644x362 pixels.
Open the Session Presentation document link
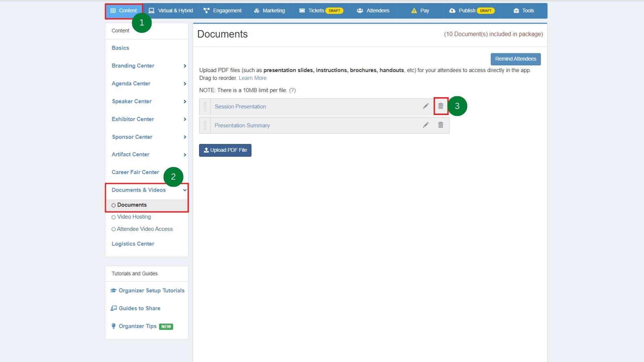(x=240, y=107)
